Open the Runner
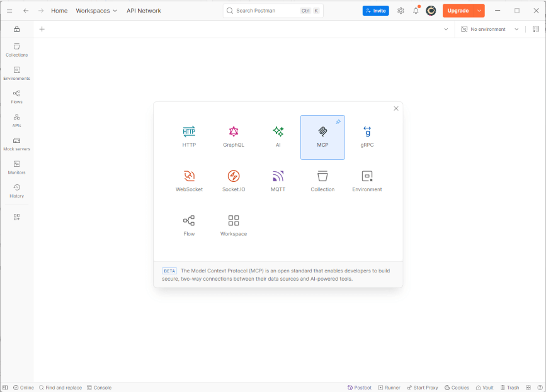This screenshot has height=392, width=546. click(x=389, y=388)
